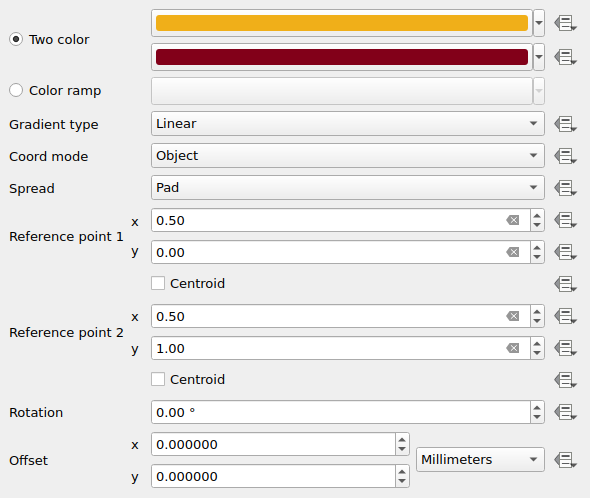Open data-defined override for Reference point 1 Centroid

tap(565, 284)
